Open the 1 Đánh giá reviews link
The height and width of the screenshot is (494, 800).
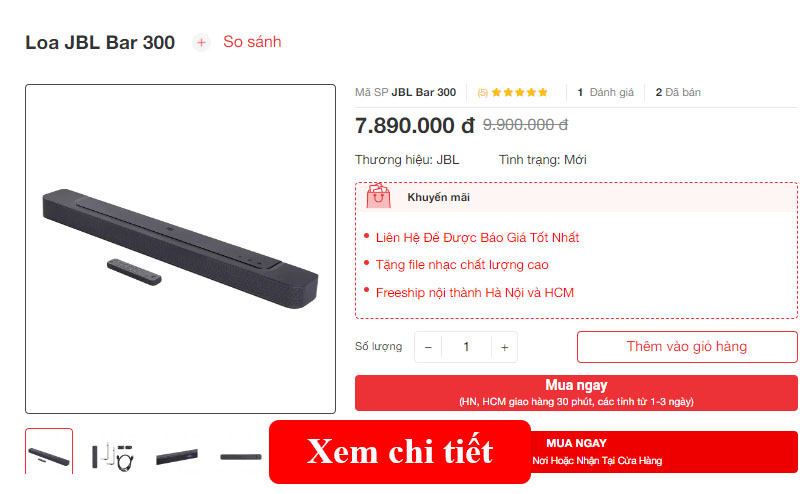(605, 92)
